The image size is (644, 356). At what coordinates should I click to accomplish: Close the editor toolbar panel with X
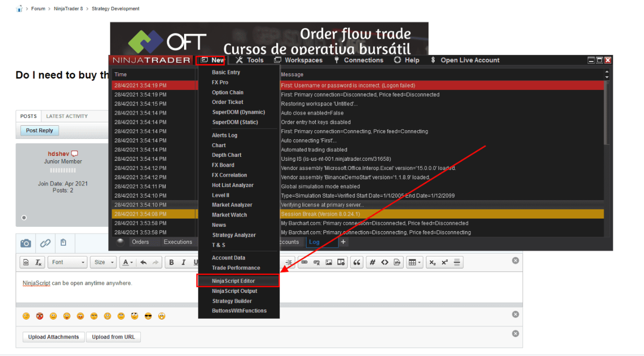click(515, 260)
